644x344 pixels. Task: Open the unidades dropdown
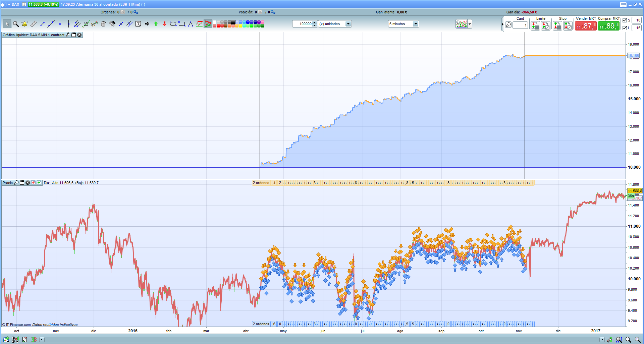coord(348,24)
